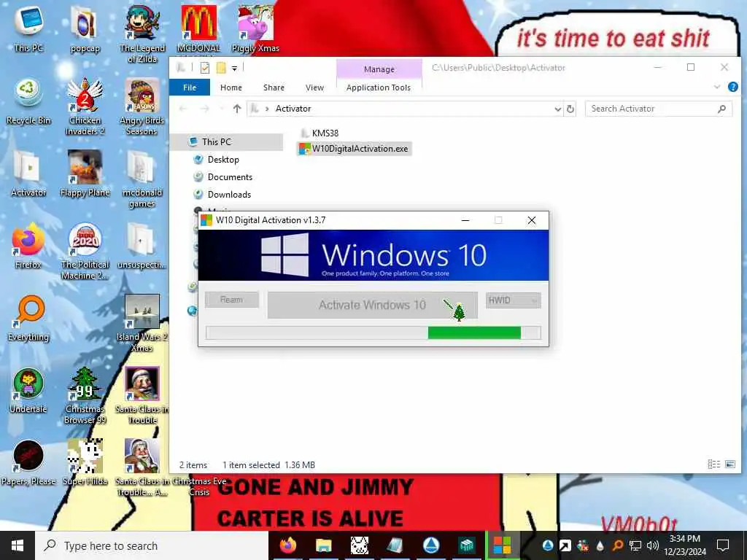Launch Chicken Invaders 2 shortcut
The height and width of the screenshot is (560, 747).
click(x=85, y=106)
